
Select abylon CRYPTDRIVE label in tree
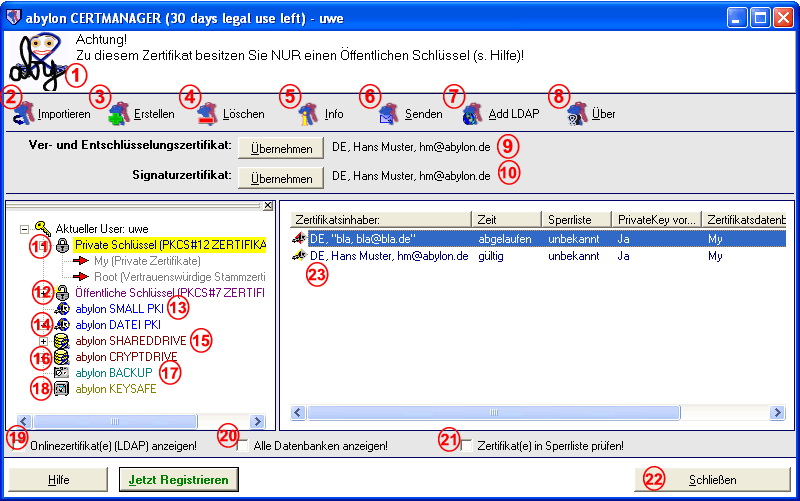tap(127, 357)
